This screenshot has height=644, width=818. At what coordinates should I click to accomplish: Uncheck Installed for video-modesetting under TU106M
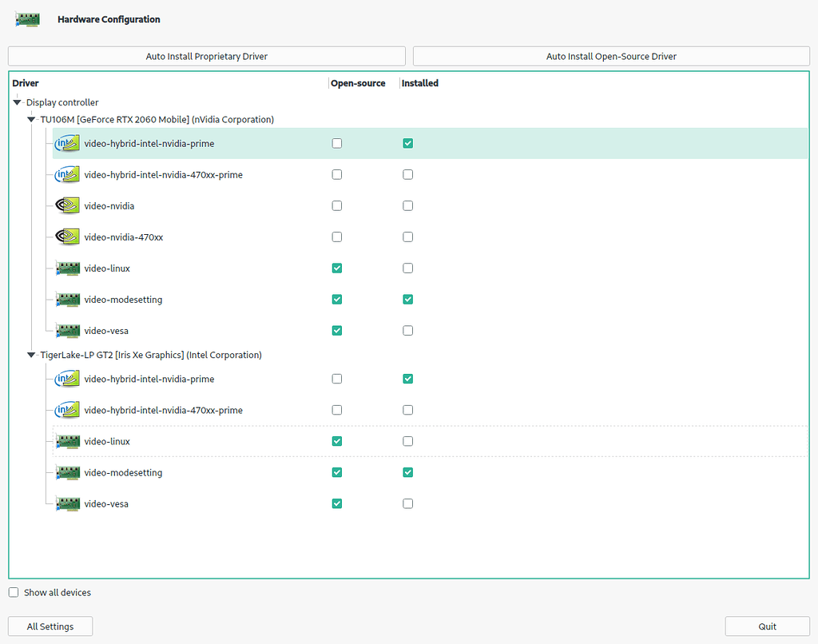pyautogui.click(x=407, y=299)
